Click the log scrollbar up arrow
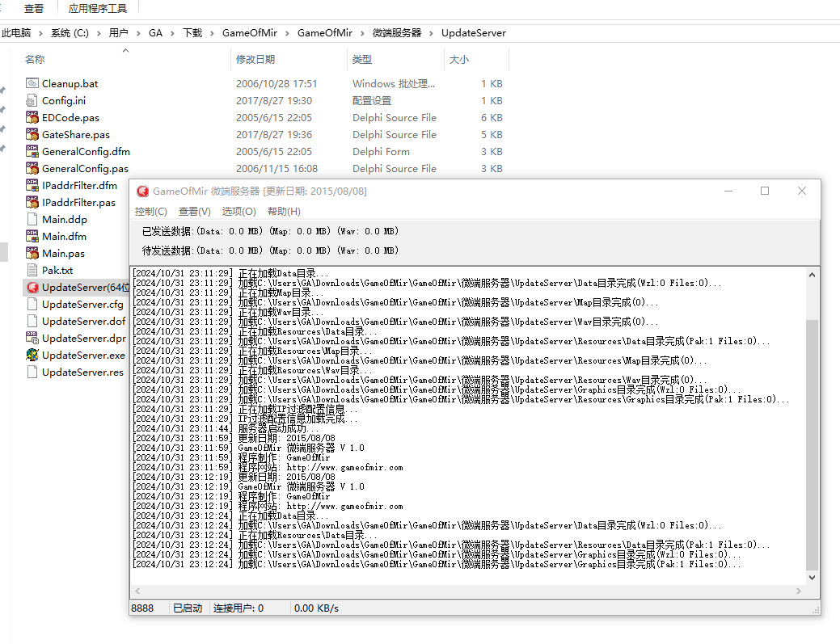The width and height of the screenshot is (840, 644). coord(813,275)
